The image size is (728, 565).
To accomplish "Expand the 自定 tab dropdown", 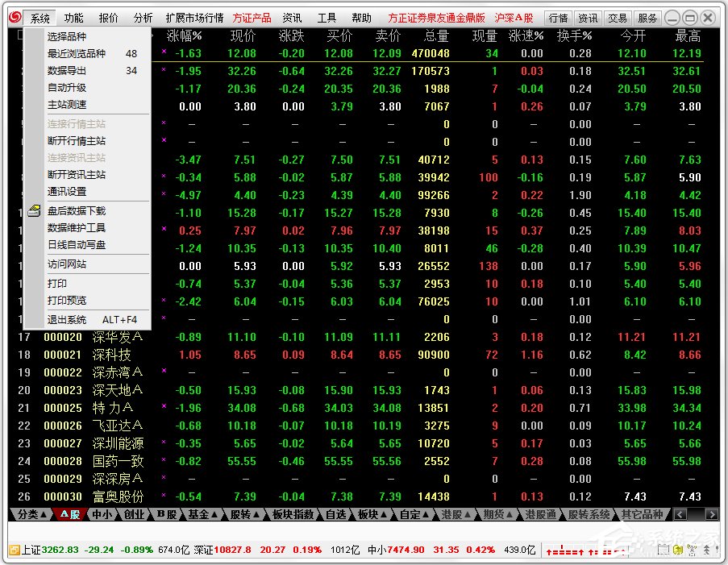I will pyautogui.click(x=414, y=514).
